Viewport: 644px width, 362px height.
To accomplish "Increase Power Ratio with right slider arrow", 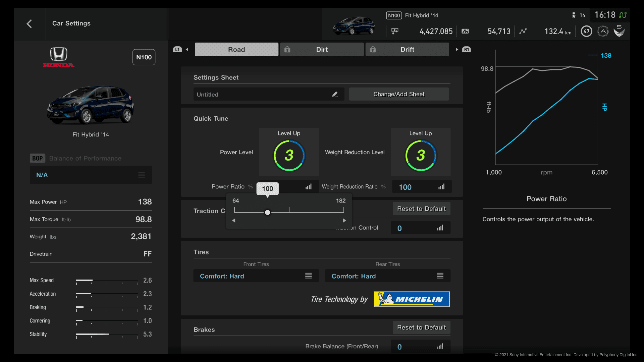I will [344, 221].
